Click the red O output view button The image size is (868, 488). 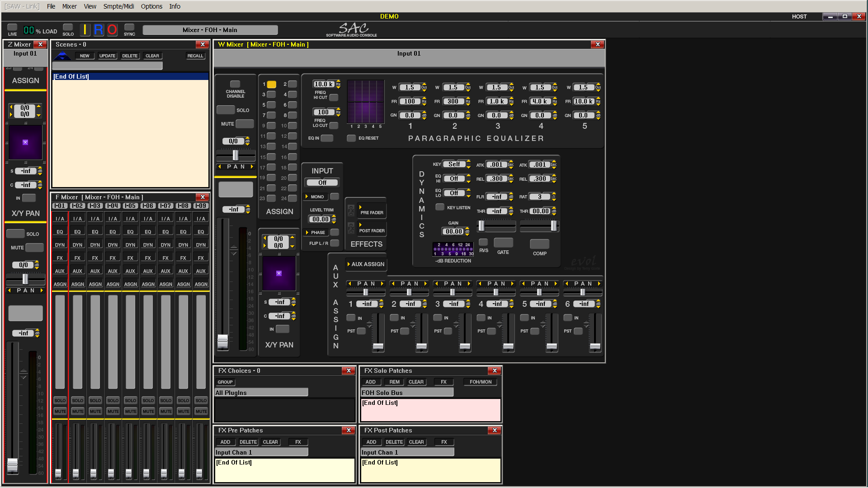(112, 30)
